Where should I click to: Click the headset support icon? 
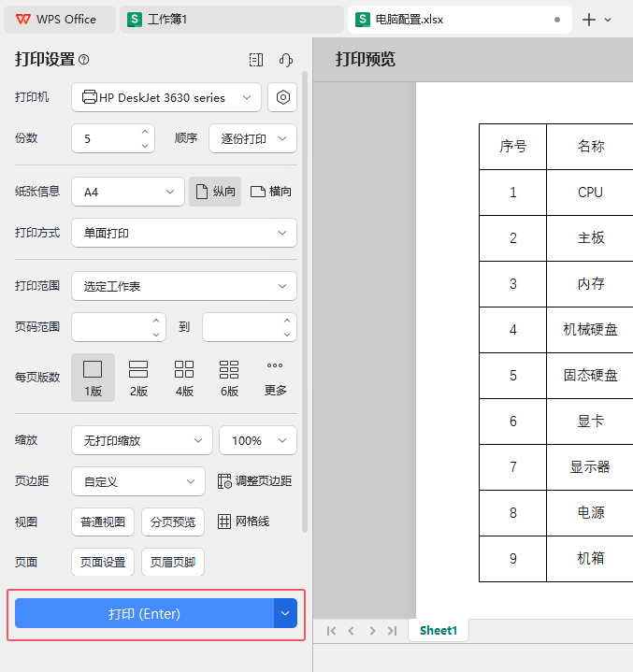click(x=285, y=60)
